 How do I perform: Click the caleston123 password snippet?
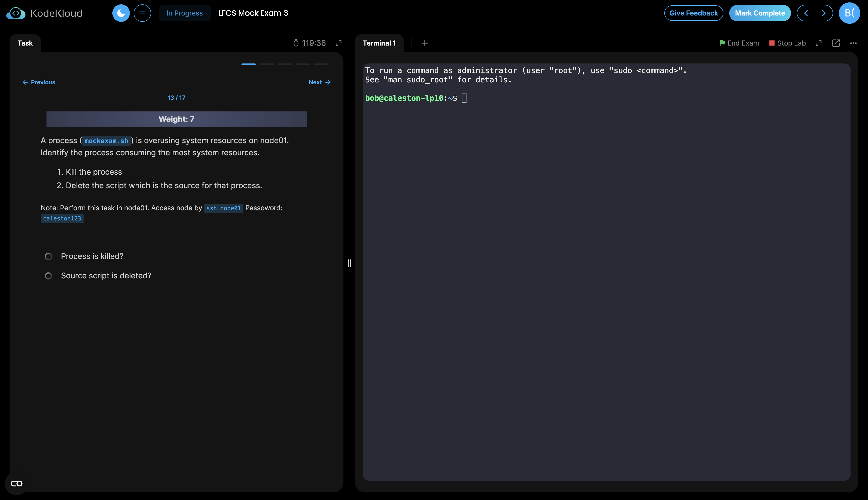coord(62,219)
